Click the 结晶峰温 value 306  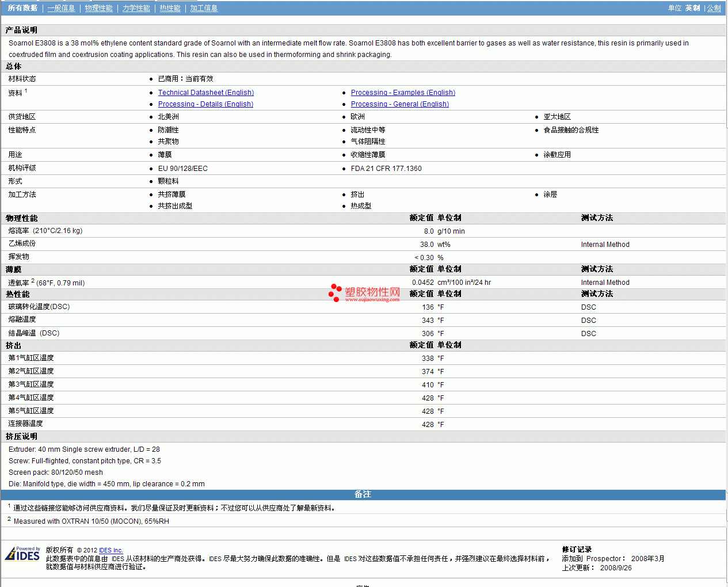point(428,334)
